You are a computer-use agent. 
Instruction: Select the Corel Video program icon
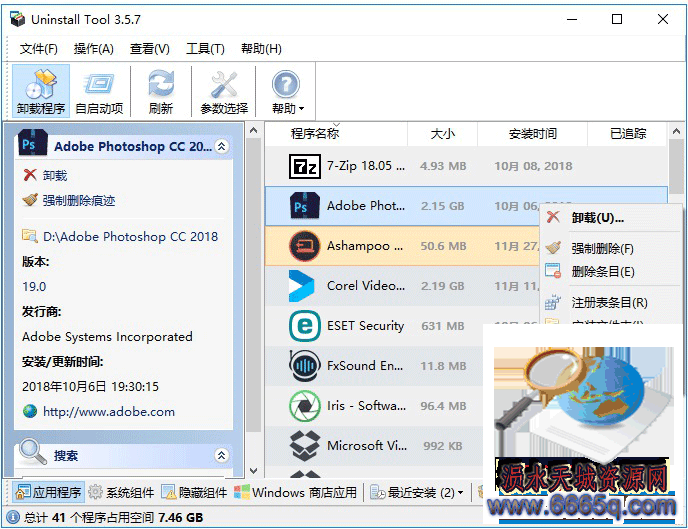tap(302, 286)
